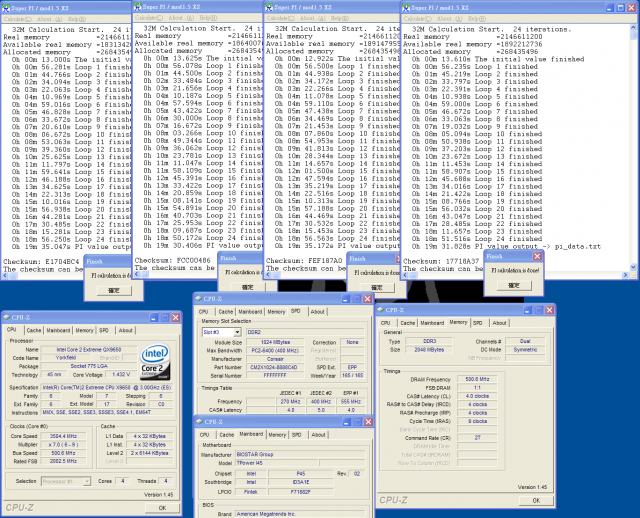The width and height of the screenshot is (640, 518).
Task: Click title bar icon of CPU-Z SPD window
Action: pos(199,298)
